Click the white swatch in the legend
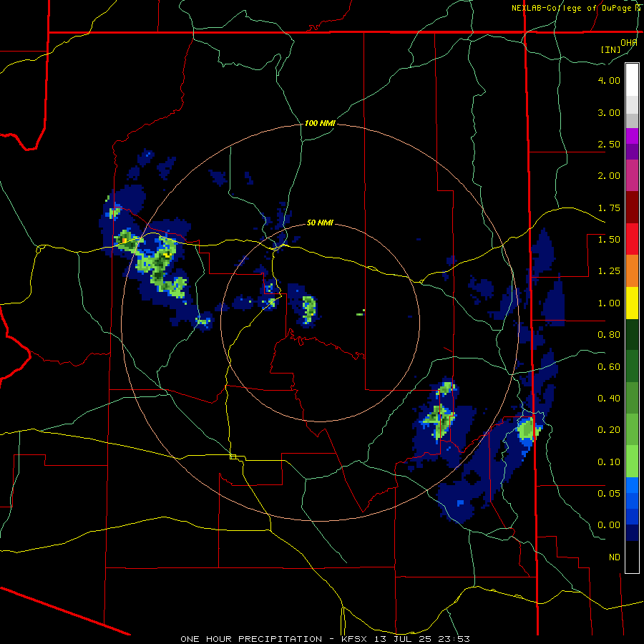The width and height of the screenshot is (644, 644). [632, 80]
